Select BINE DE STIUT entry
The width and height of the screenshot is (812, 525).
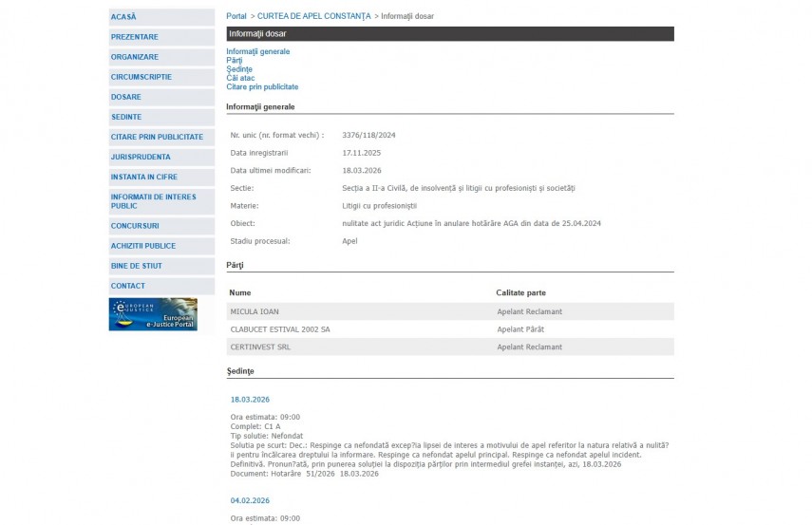click(x=137, y=266)
